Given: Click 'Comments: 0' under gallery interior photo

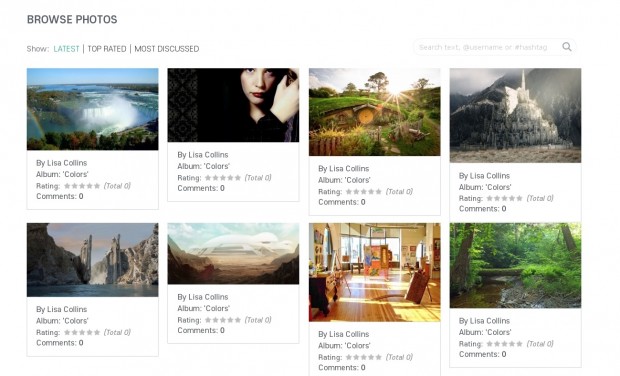Looking at the screenshot, I should [x=342, y=368].
